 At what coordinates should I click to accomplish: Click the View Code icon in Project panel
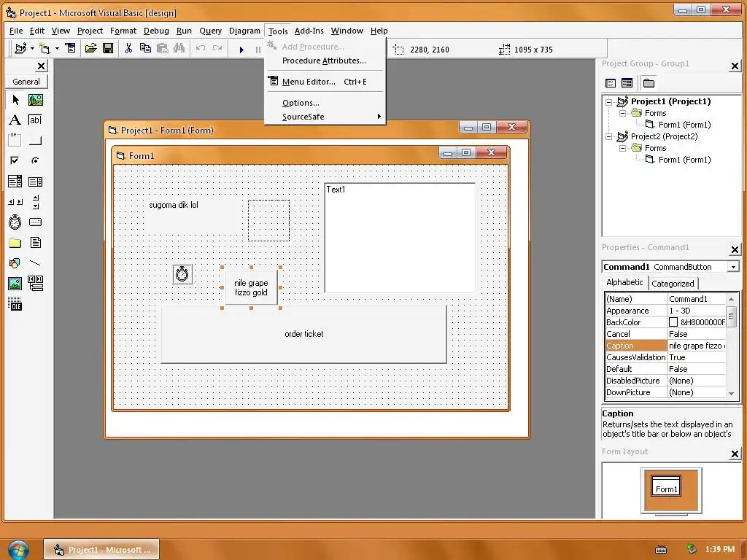[x=611, y=83]
